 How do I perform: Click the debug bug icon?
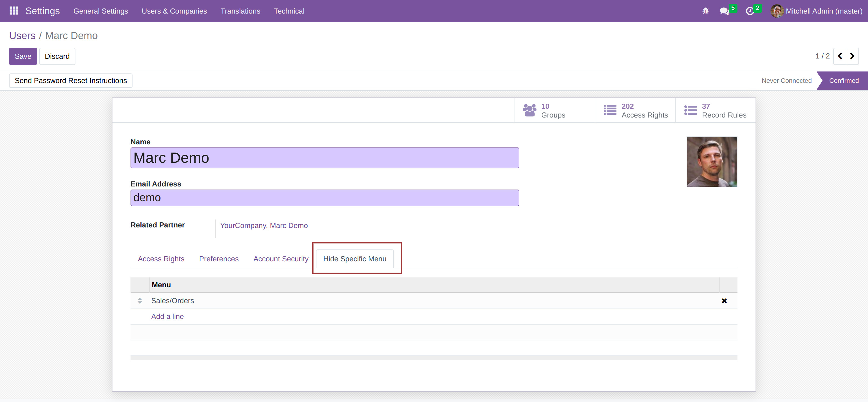(705, 11)
